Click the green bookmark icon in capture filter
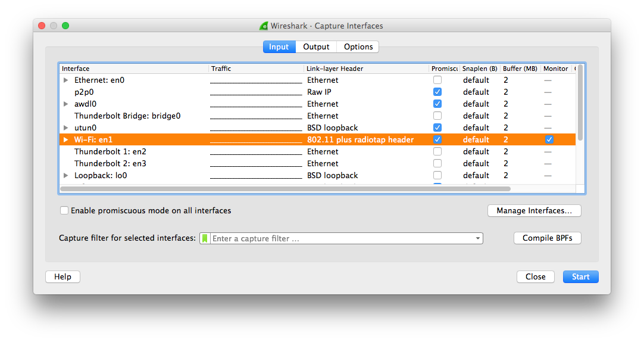 (x=205, y=238)
